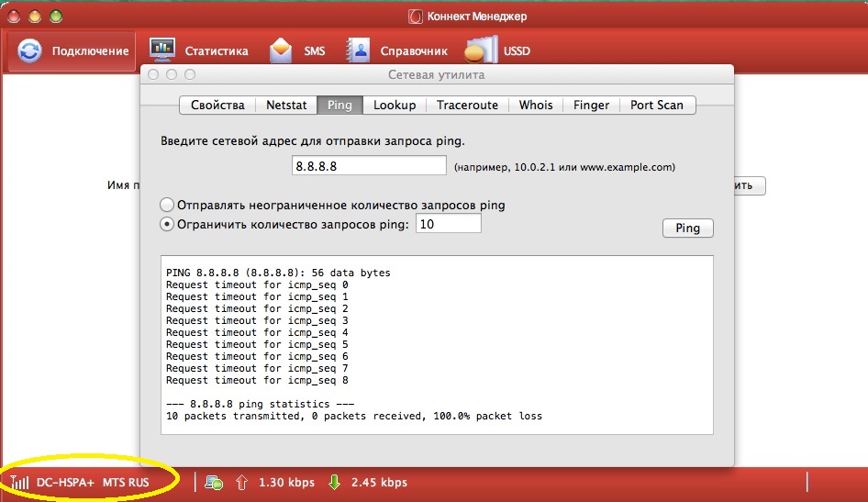Click the MTS RUS operator name
The width and height of the screenshot is (868, 502).
click(126, 483)
